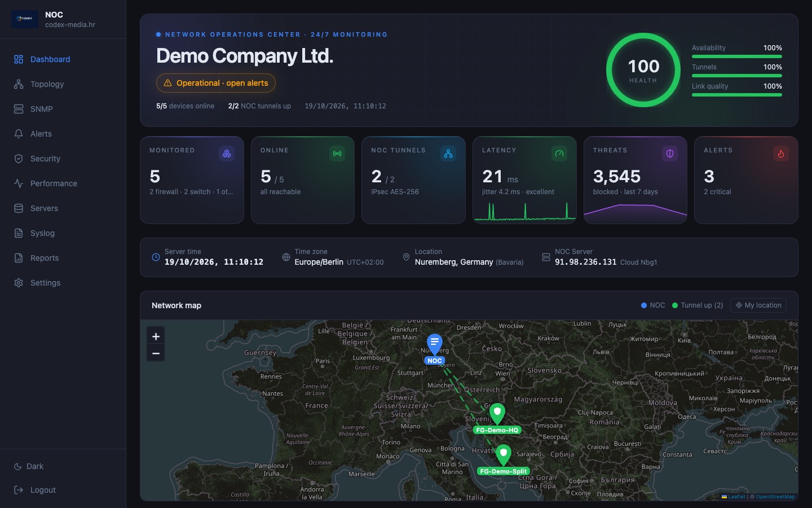This screenshot has height=508, width=812.
Task: Click the Performance pulse icon
Action: [19, 183]
